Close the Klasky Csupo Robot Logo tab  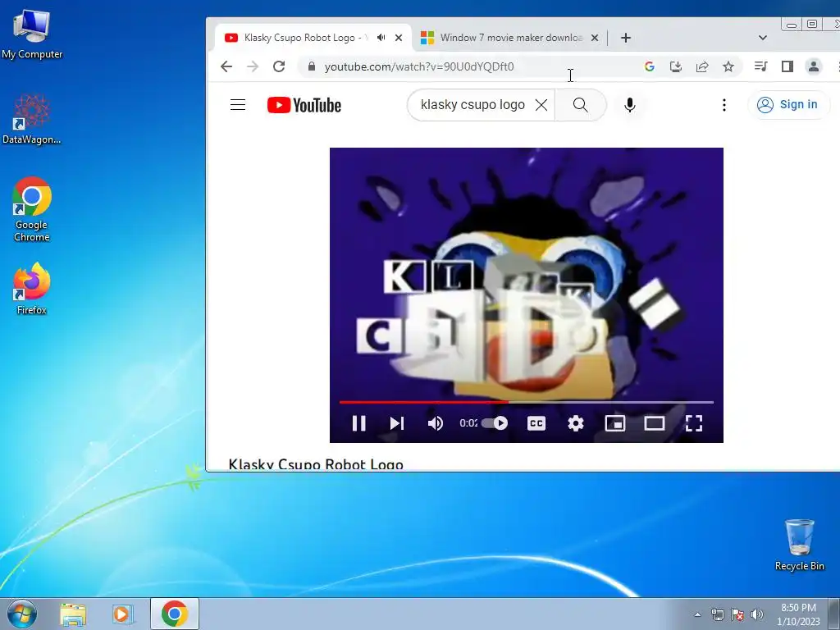click(399, 38)
